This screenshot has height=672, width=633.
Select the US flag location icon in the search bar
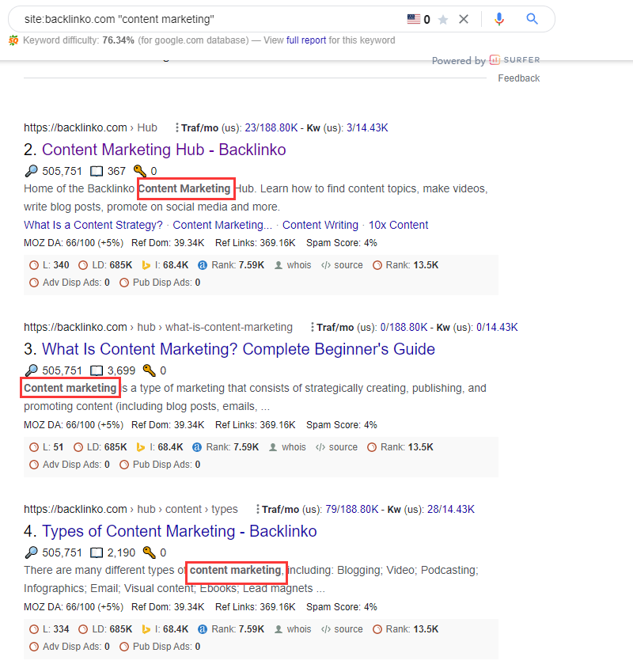(412, 19)
